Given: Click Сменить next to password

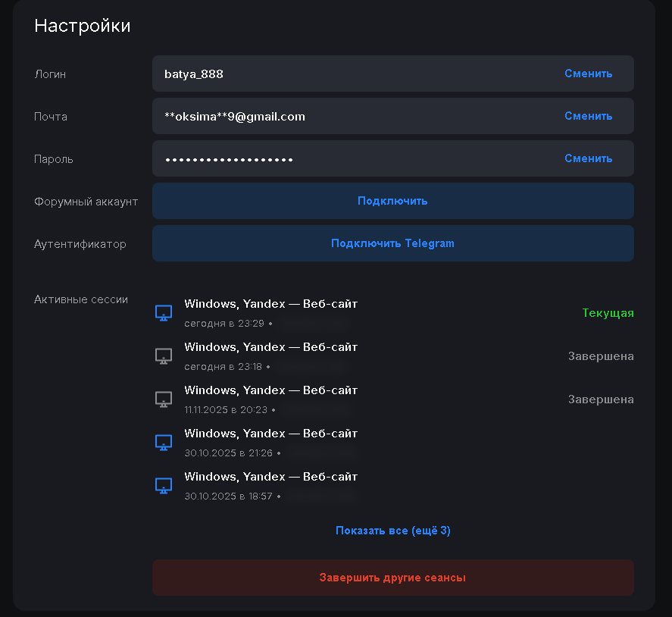Looking at the screenshot, I should click(588, 158).
